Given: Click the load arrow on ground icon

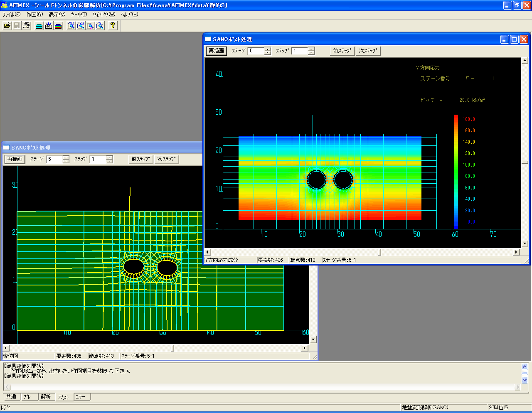Looking at the screenshot, I should coord(49,26).
